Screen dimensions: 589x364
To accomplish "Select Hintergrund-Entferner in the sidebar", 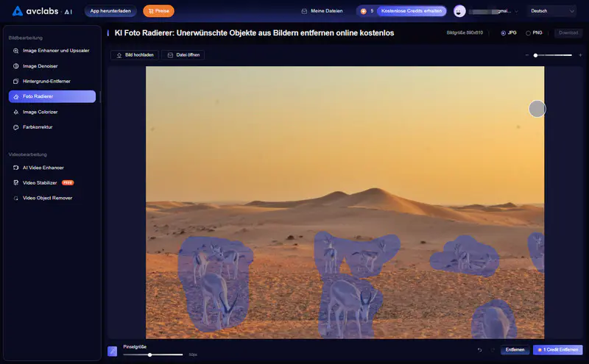I will click(46, 81).
